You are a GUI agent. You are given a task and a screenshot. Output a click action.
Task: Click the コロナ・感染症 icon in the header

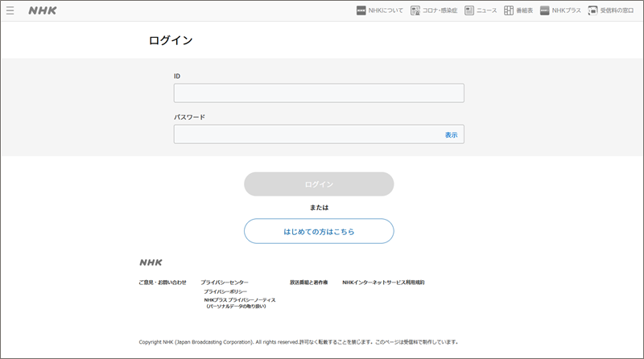(x=415, y=11)
